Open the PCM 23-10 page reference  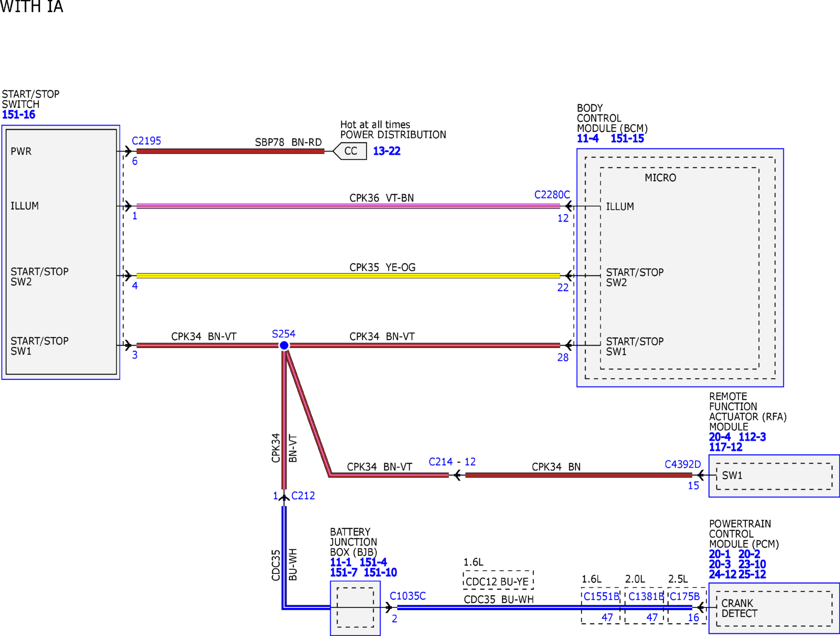point(752,564)
